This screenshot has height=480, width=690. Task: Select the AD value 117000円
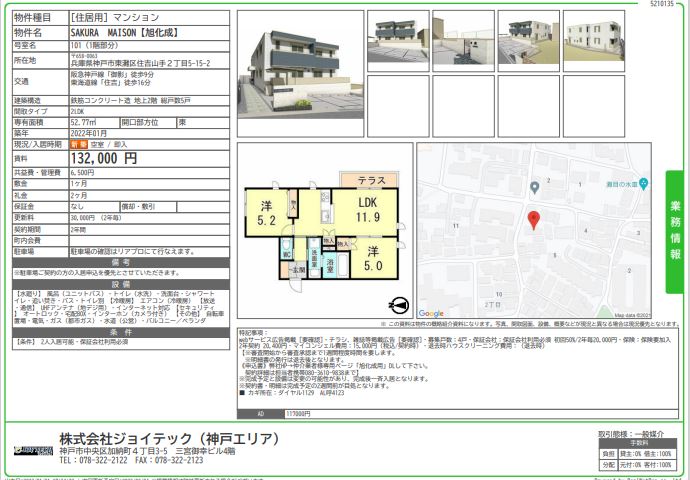tap(298, 414)
